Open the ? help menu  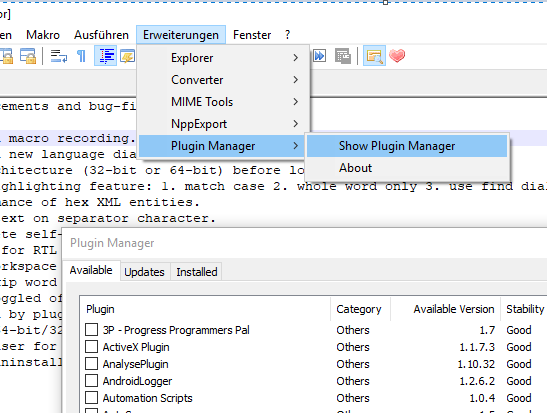coord(287,35)
